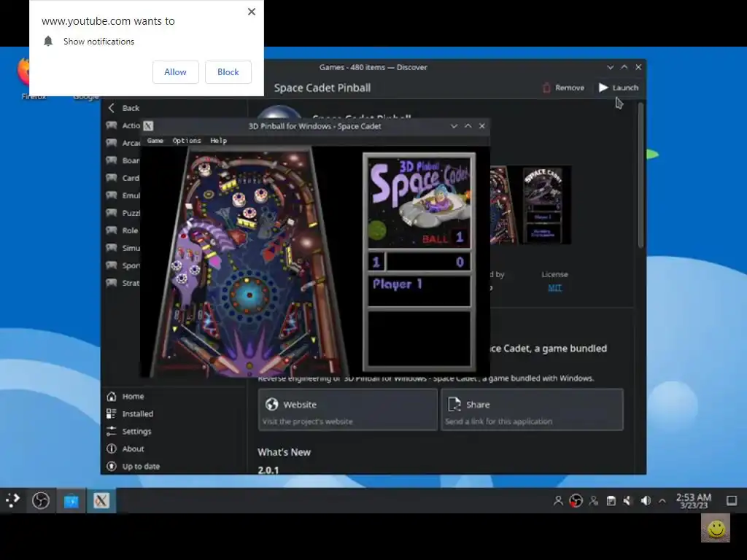
Task: Select the Sports category icon
Action: (112, 265)
